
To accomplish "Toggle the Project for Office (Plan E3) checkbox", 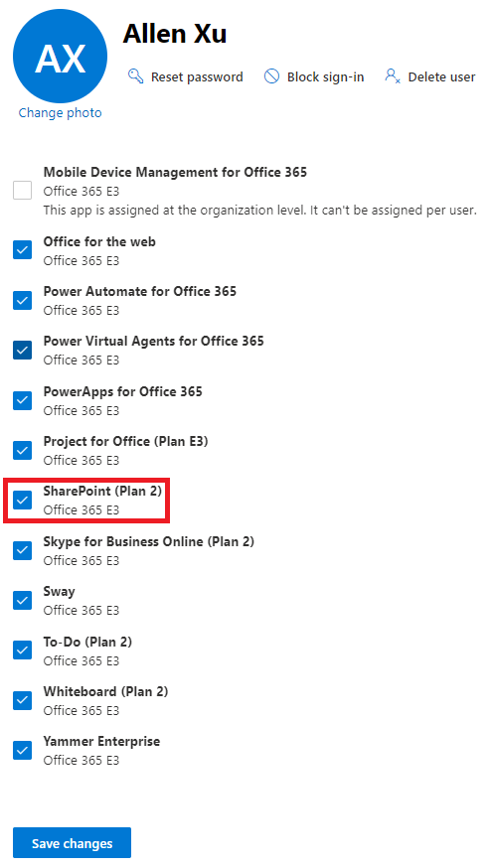I will pyautogui.click(x=22, y=450).
